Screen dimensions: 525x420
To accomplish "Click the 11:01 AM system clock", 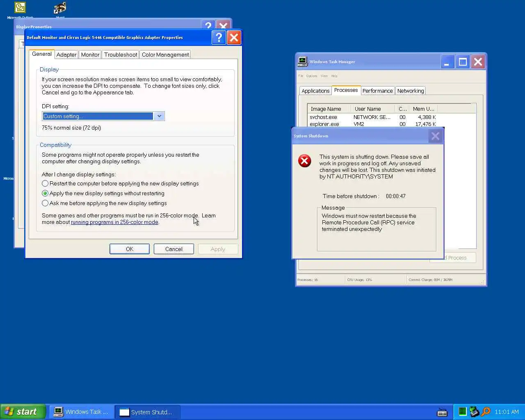I will [507, 412].
